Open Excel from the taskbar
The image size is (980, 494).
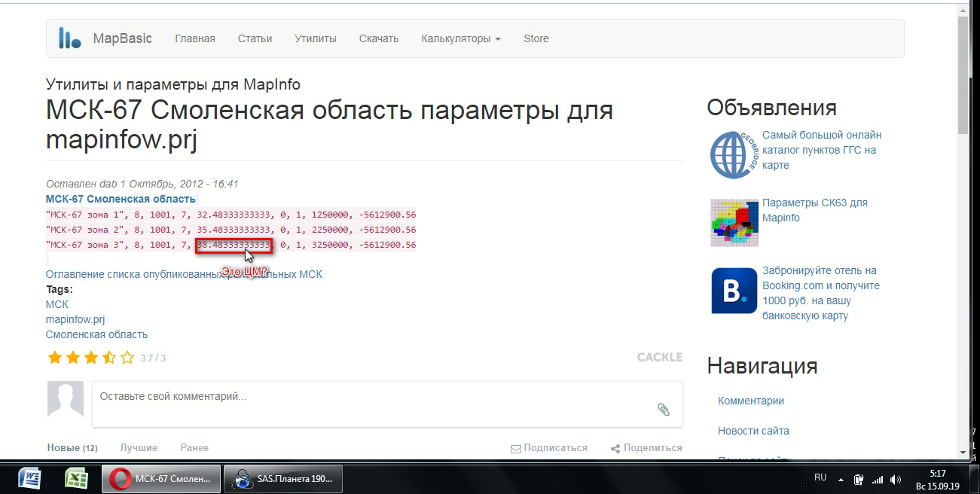click(x=75, y=479)
